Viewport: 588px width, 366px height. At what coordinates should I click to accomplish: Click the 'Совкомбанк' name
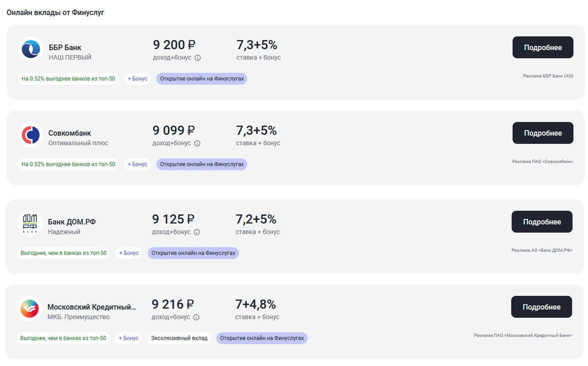[70, 133]
